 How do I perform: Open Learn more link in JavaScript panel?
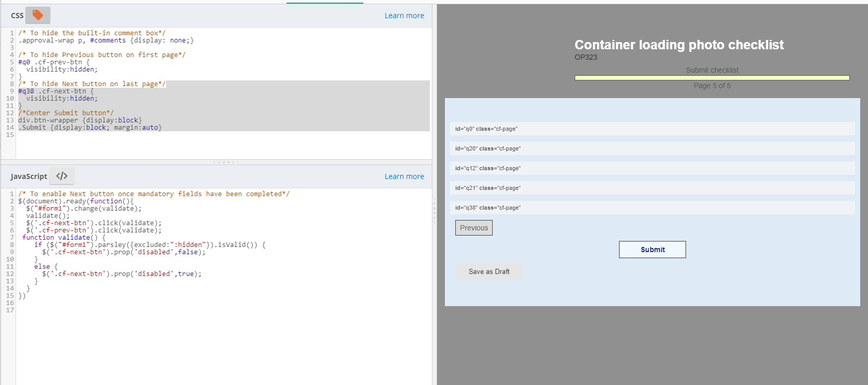point(404,176)
